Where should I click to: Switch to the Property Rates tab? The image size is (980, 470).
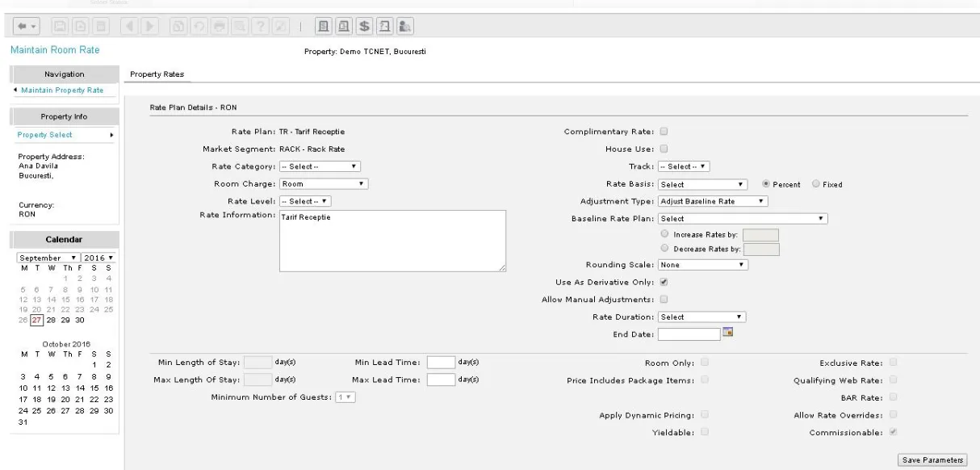point(157,74)
